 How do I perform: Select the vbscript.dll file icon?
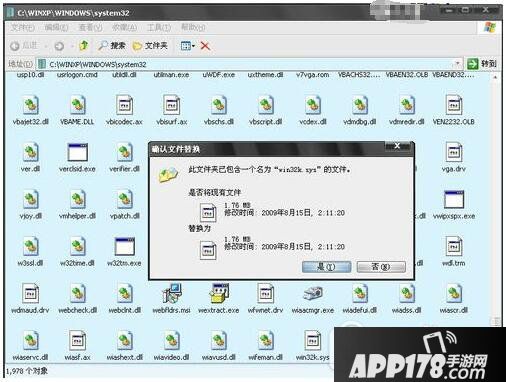[x=266, y=105]
